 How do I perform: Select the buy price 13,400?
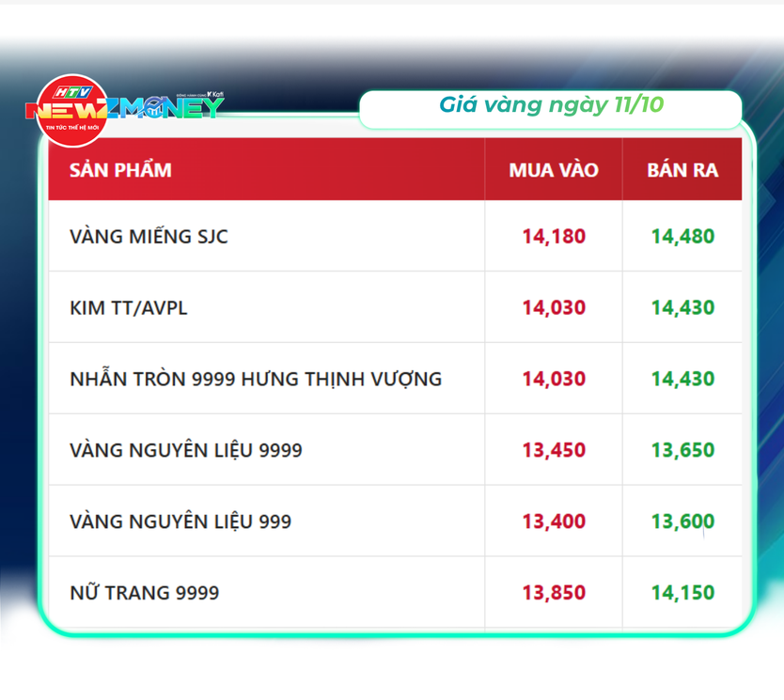click(x=554, y=521)
